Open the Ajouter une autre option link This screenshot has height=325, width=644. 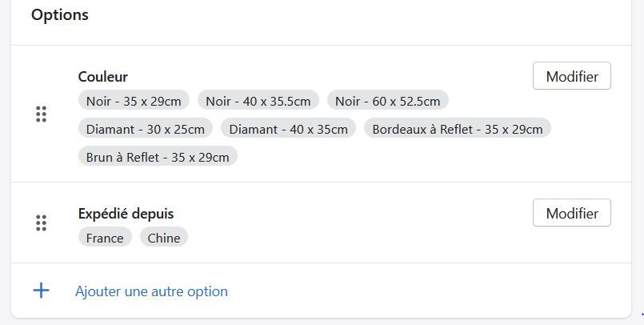151,291
